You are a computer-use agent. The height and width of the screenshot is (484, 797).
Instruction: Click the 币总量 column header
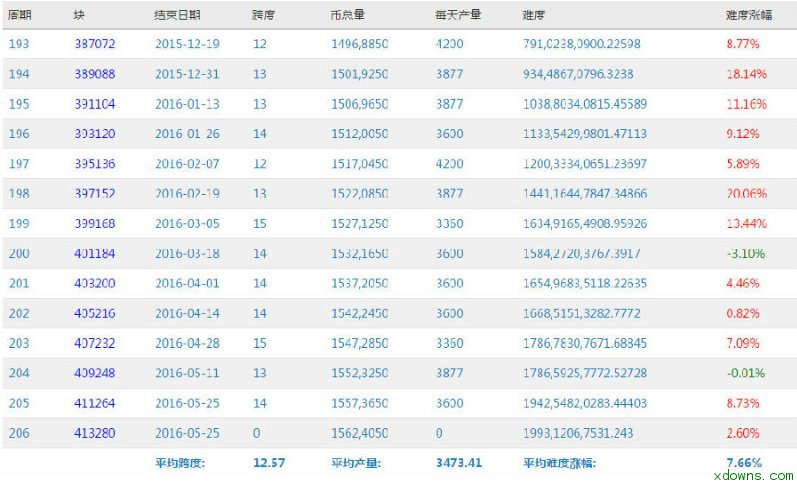pyautogui.click(x=347, y=15)
